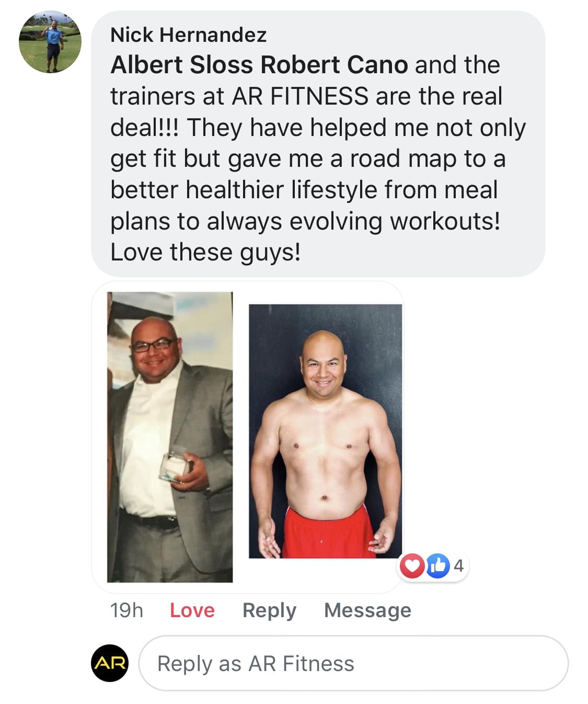Screen dimensions: 588x704
Task: View the after photo with red shorts
Action: point(325,432)
